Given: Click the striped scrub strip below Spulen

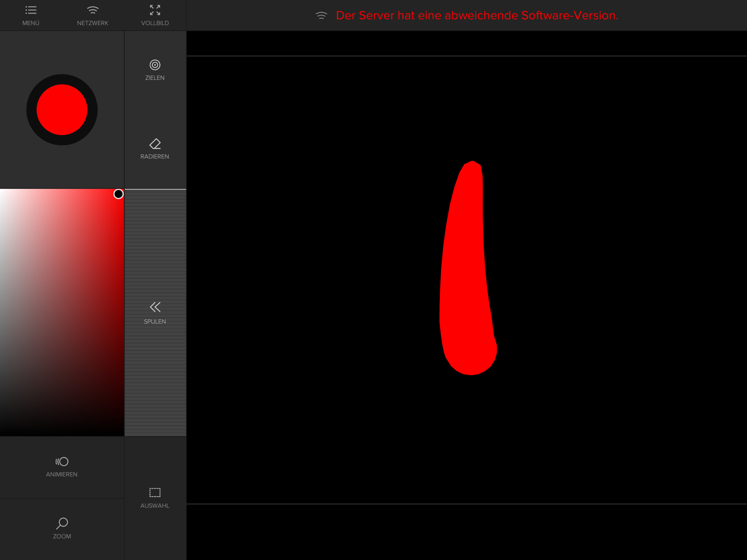Looking at the screenshot, I should [x=155, y=380].
